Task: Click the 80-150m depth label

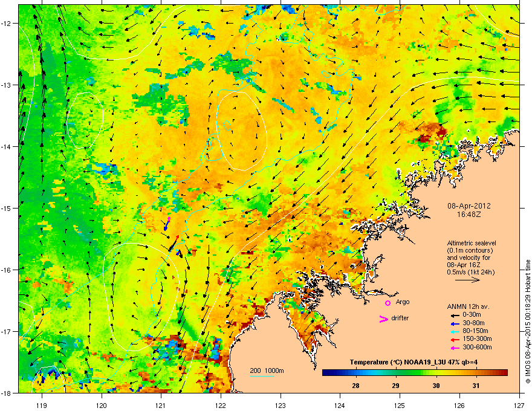Action: coord(475,331)
